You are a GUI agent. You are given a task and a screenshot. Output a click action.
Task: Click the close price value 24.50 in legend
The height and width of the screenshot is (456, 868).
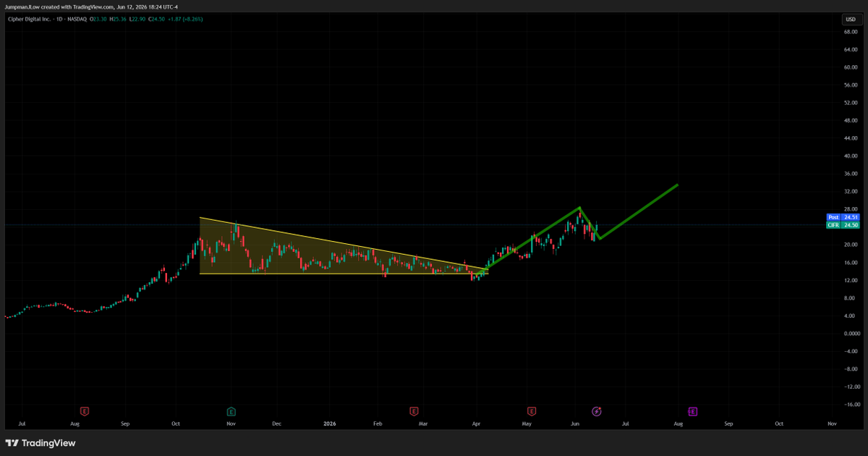158,19
